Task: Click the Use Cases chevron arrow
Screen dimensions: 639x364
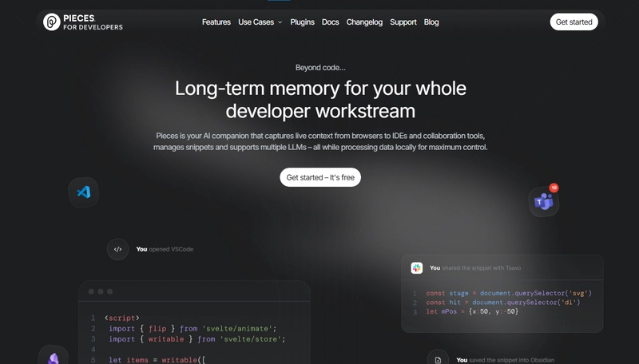Action: pyautogui.click(x=280, y=22)
